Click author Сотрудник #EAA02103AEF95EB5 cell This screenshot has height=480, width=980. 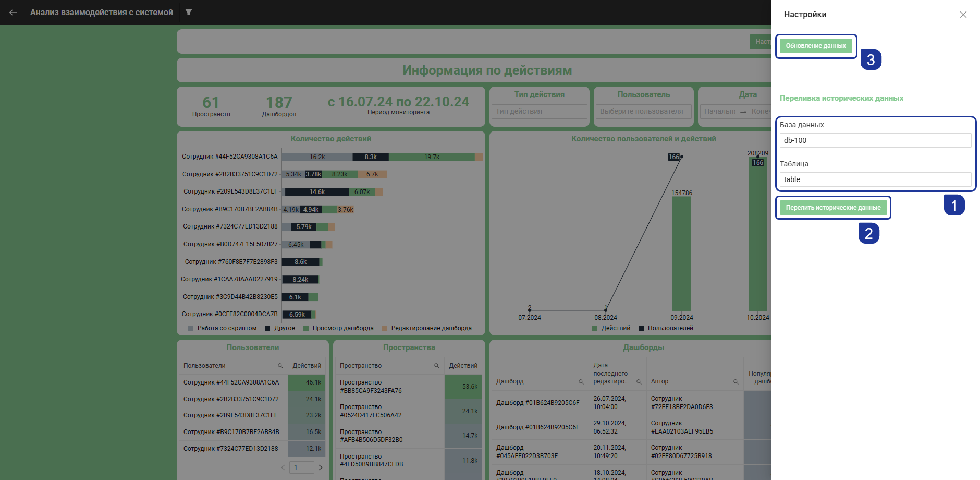pos(695,427)
